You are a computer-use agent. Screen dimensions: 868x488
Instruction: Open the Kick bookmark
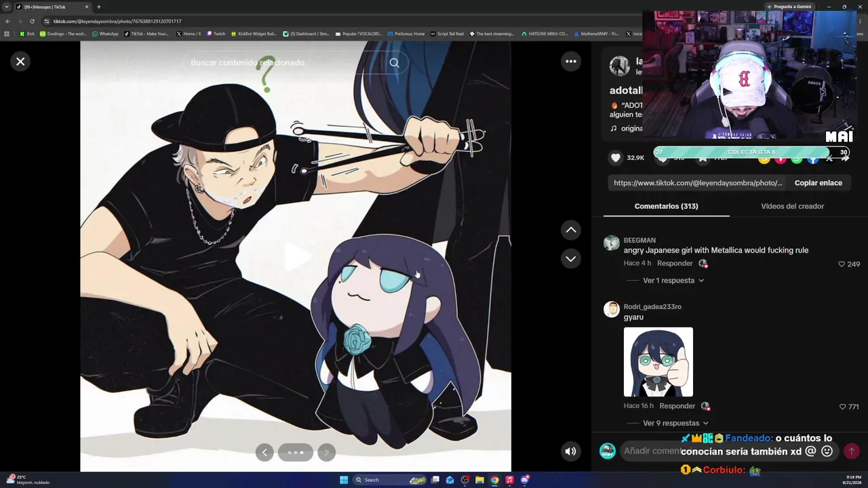(27, 33)
